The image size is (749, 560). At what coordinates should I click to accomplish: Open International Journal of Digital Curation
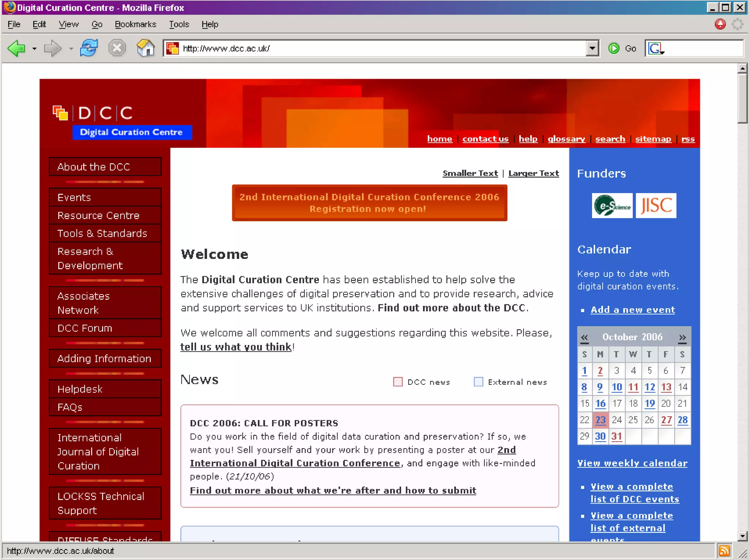[x=105, y=451]
